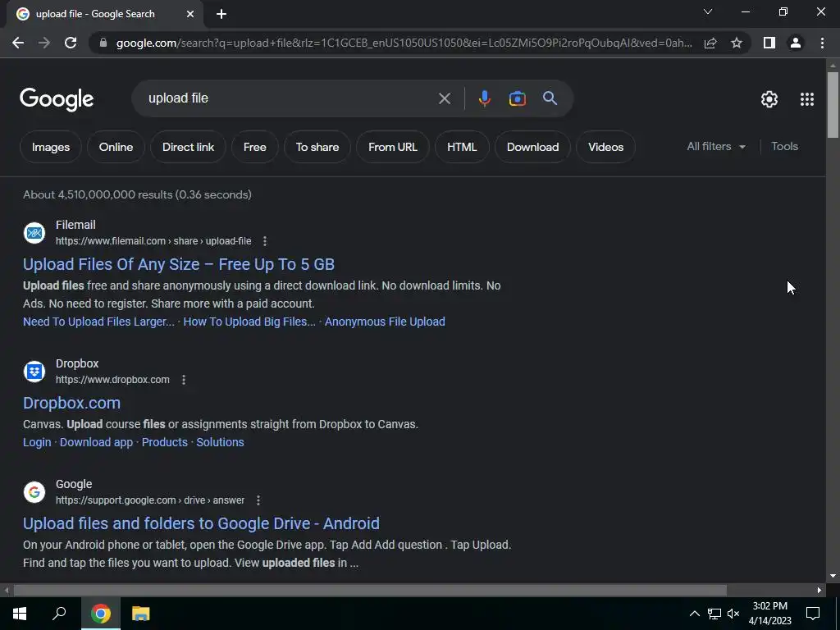Filter results by Images

click(50, 147)
